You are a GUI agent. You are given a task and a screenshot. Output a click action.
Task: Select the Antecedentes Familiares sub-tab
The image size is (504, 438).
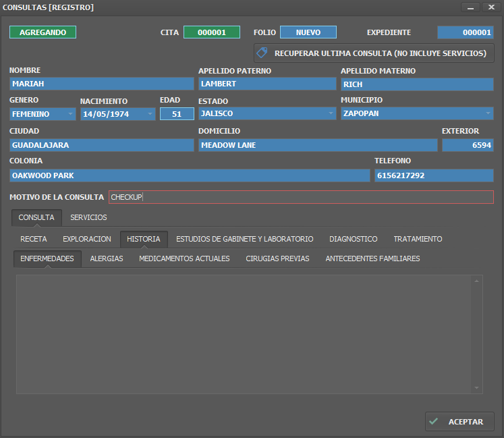point(372,258)
